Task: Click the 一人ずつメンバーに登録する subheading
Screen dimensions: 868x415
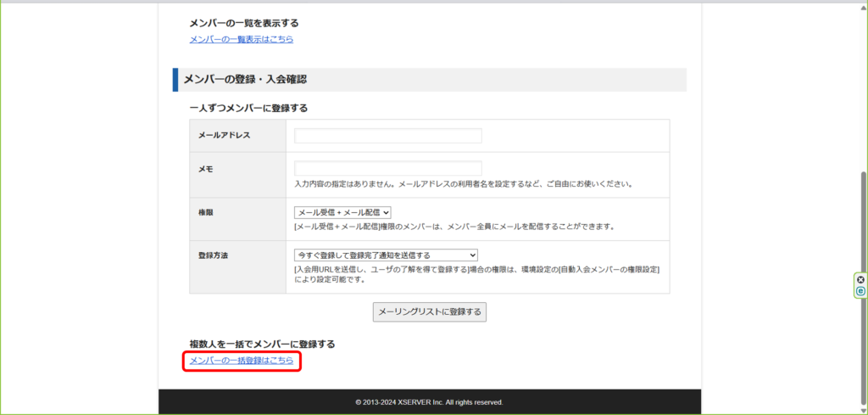Action: pos(248,108)
